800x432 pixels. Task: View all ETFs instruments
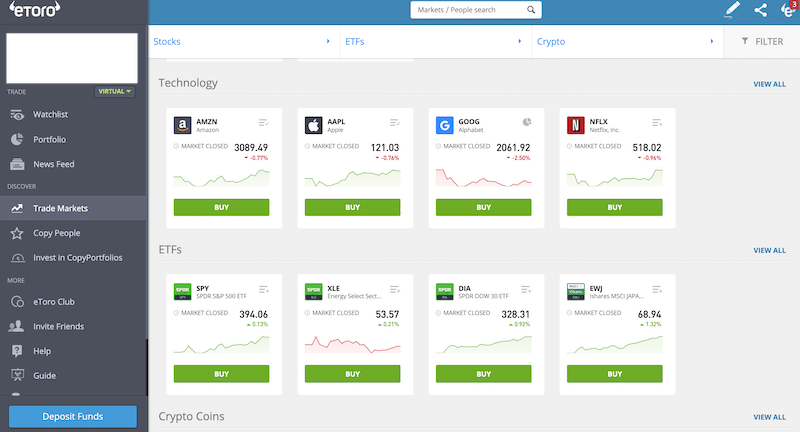(x=769, y=250)
